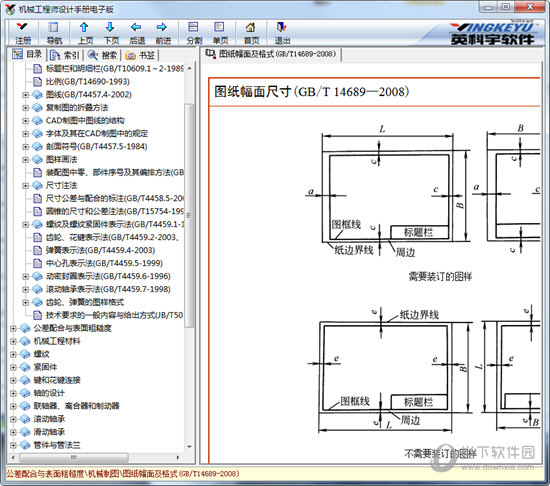Click the application icon in title bar
Viewport: 550px width, 486px height.
(x=11, y=9)
